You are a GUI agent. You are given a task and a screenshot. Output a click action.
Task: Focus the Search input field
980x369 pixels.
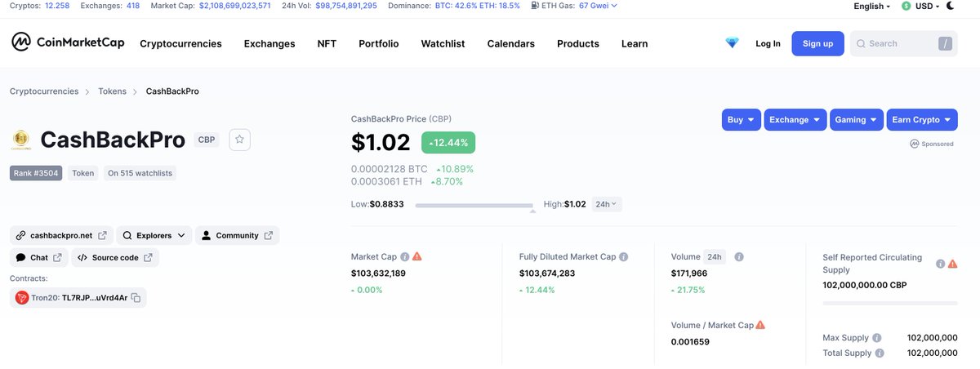coord(904,43)
